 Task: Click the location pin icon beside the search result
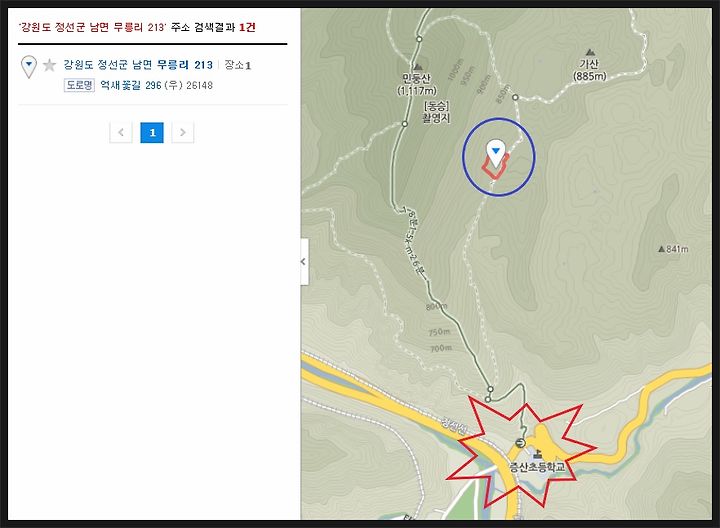[x=29, y=67]
